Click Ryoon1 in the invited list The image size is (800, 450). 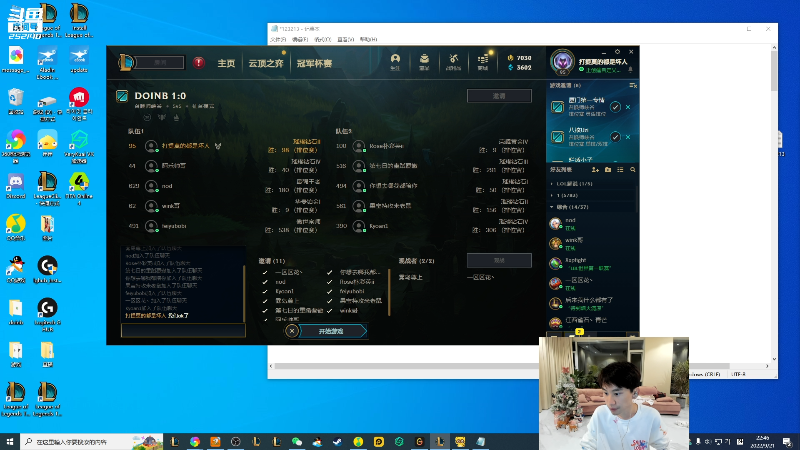[285, 291]
